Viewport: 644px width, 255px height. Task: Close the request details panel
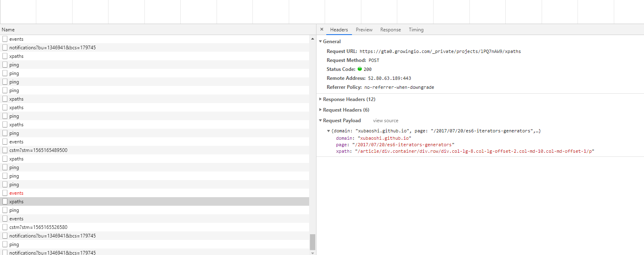pyautogui.click(x=322, y=29)
